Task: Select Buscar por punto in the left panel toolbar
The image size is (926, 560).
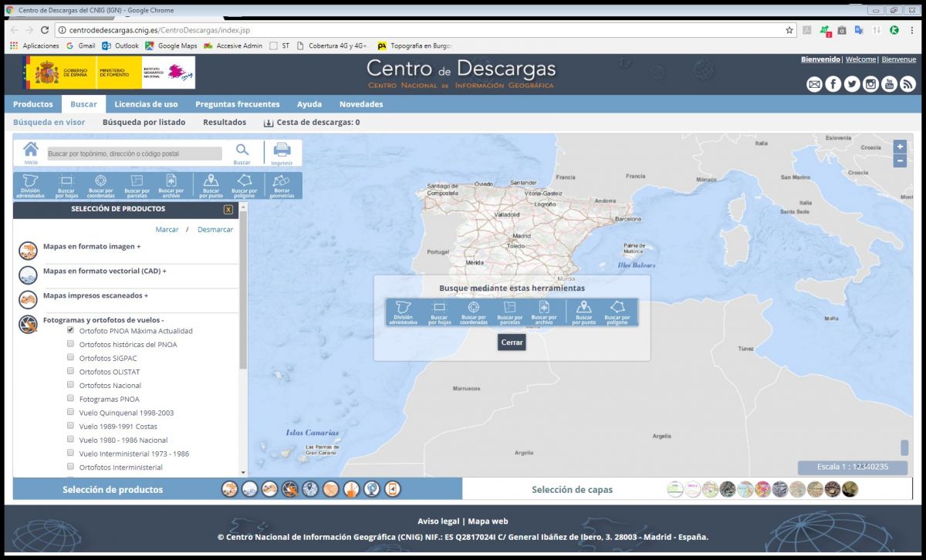Action: pos(211,185)
